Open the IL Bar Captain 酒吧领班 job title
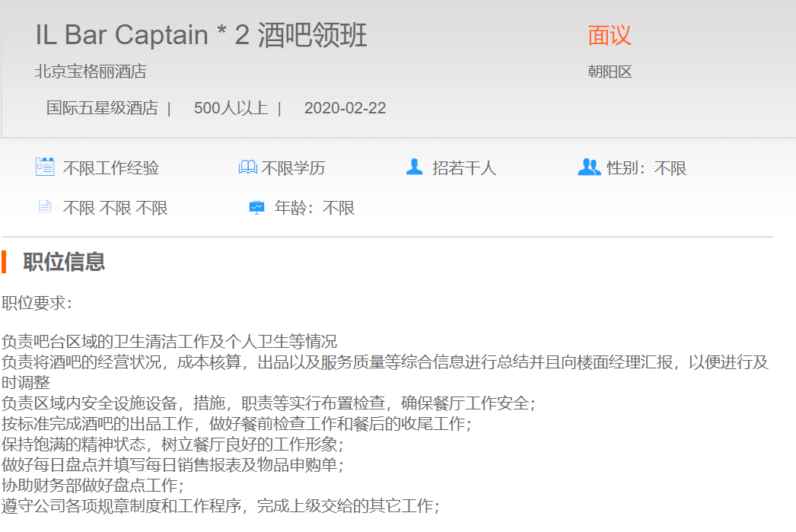The image size is (796, 532). click(x=201, y=36)
